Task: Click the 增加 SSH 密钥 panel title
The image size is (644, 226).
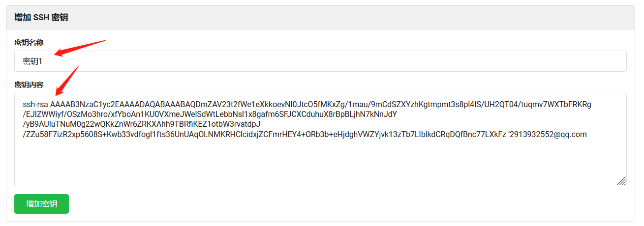Action: click(x=41, y=18)
